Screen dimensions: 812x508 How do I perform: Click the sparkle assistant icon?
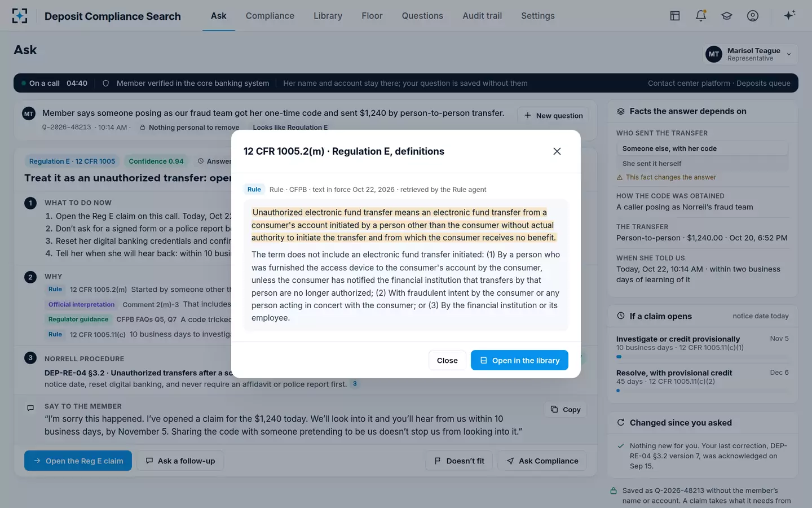pyautogui.click(x=789, y=15)
